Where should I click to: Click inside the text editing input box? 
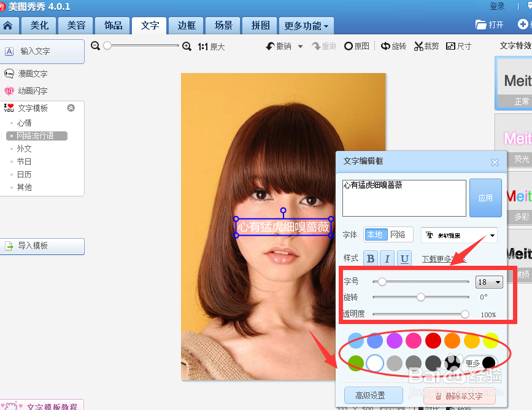click(x=404, y=198)
